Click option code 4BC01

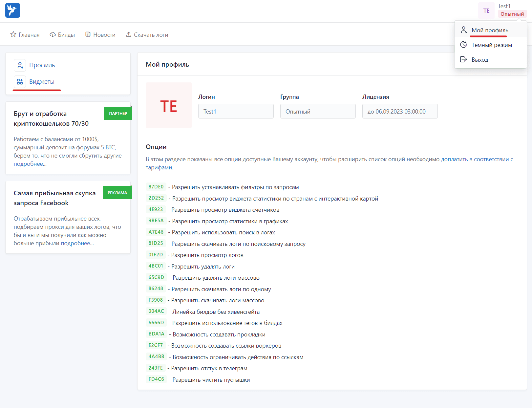156,266
